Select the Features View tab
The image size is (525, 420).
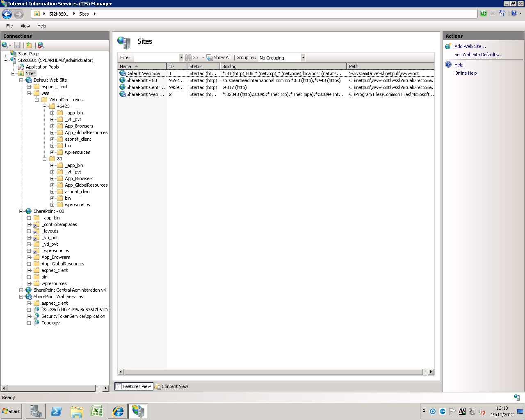(x=133, y=386)
